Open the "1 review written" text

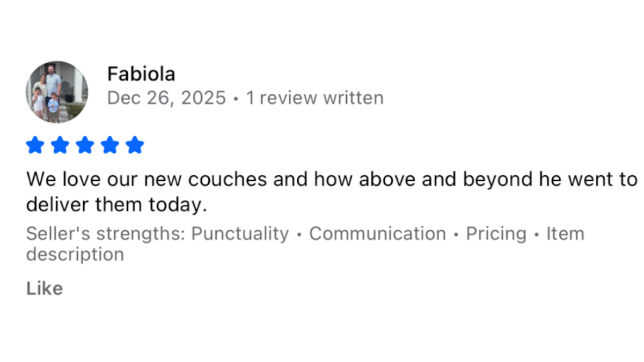[314, 98]
